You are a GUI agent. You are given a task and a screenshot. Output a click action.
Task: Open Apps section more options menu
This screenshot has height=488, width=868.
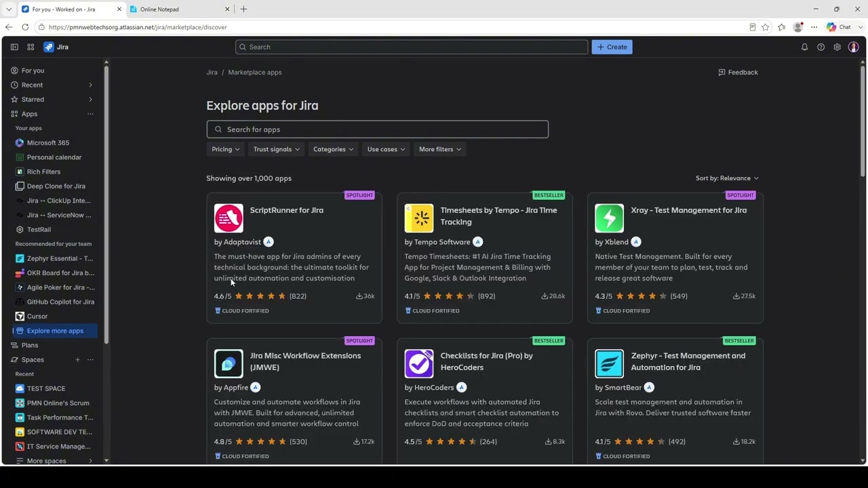90,114
